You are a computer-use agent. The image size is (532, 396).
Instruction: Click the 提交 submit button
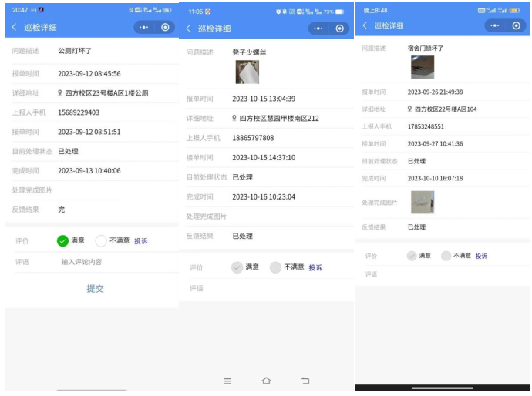[x=95, y=288]
